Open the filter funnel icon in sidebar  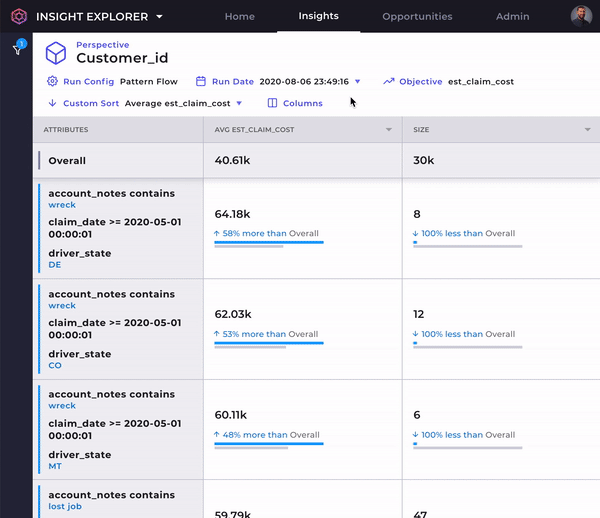(x=17, y=50)
